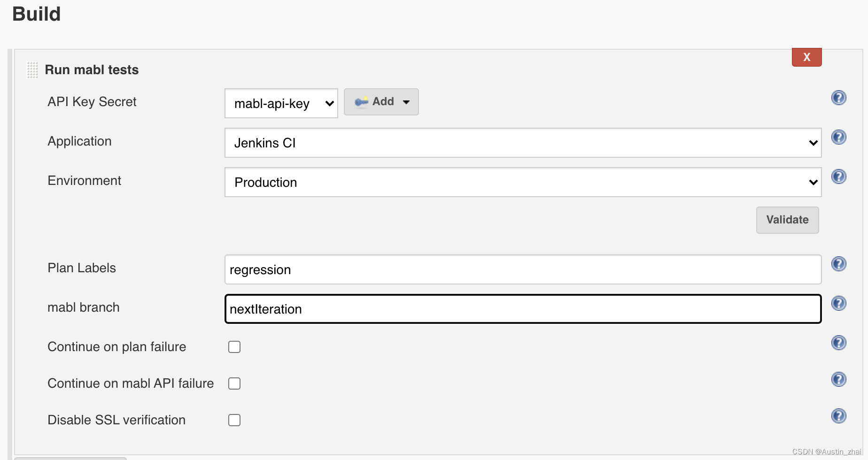Screen dimensions: 868x460
Task: Click the Continue on plan failure label
Action: 117,347
